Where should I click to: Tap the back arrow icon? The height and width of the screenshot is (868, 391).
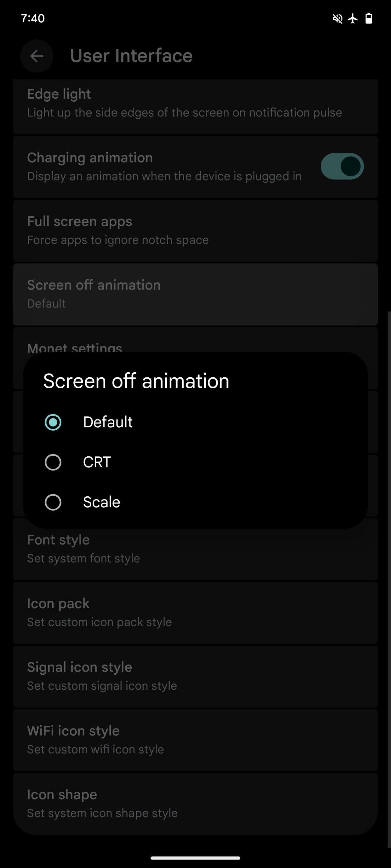pos(37,56)
